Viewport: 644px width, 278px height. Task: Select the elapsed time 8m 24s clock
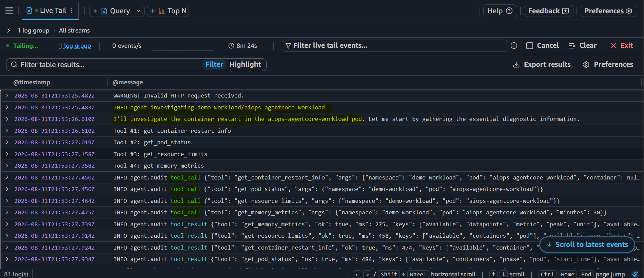coord(243,46)
